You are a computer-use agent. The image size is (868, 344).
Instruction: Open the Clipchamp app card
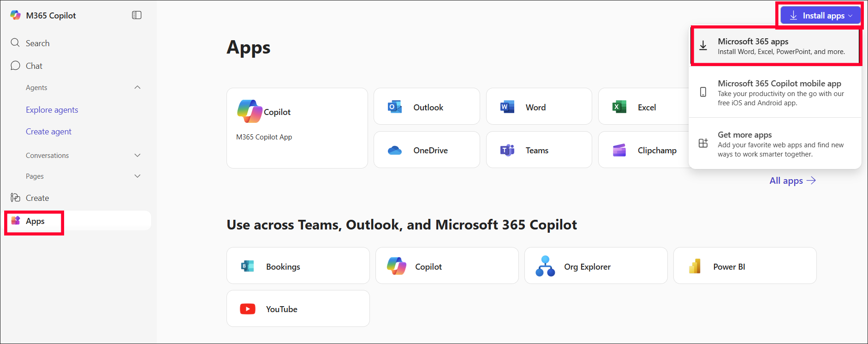point(644,150)
